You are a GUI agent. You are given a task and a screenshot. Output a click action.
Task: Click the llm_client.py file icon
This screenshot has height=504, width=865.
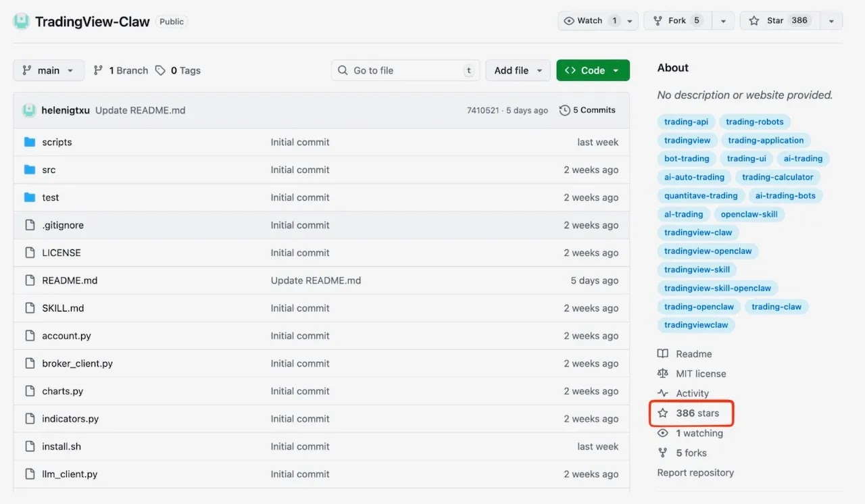(30, 474)
